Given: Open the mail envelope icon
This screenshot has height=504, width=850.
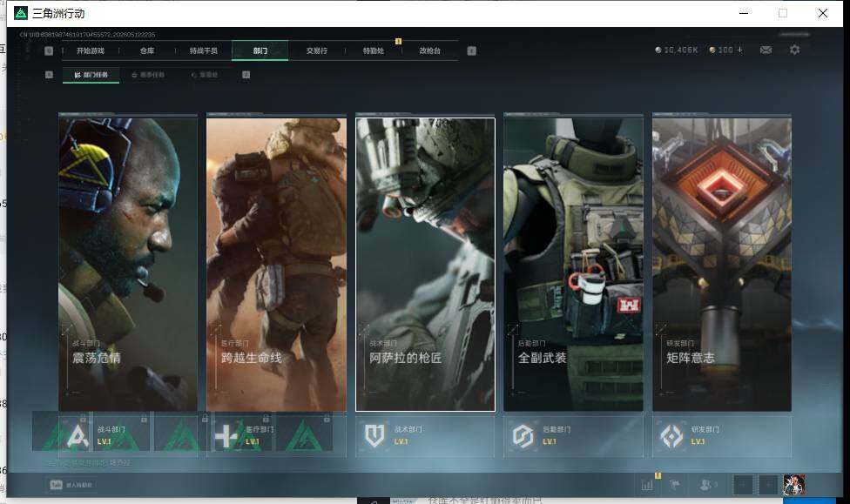Looking at the screenshot, I should [766, 50].
